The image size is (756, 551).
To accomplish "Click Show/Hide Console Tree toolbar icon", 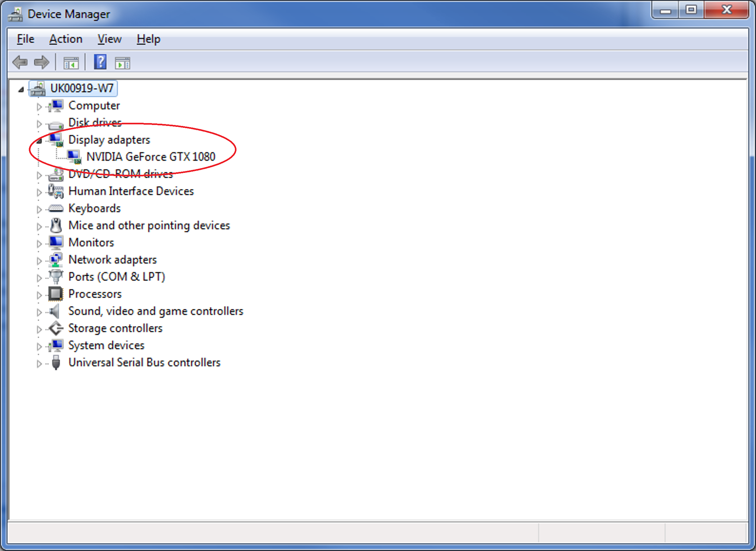I will (x=71, y=63).
